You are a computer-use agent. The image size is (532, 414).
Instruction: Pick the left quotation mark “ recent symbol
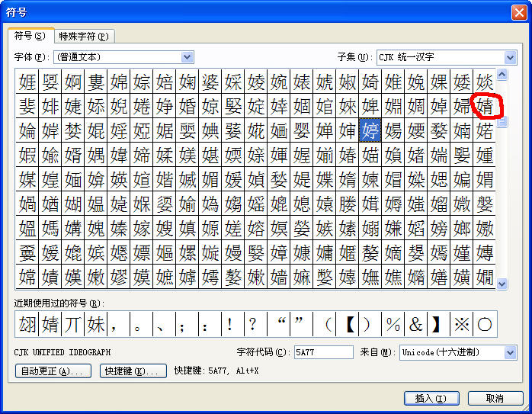(278, 324)
